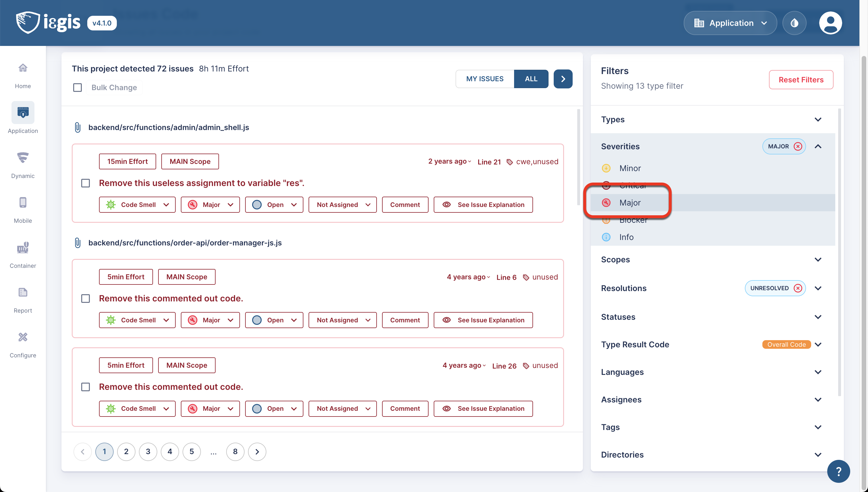Open the Application dropdown in header
Screen dimensions: 868x492
coord(730,23)
